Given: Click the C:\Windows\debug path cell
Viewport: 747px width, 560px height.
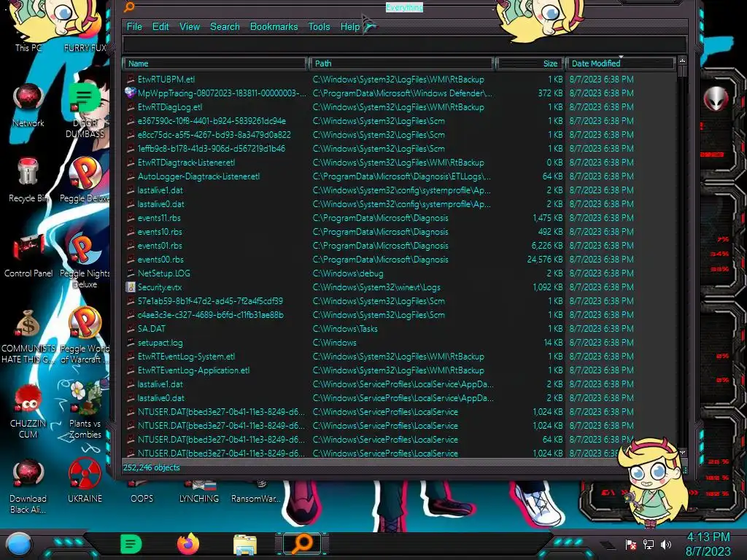Looking at the screenshot, I should pyautogui.click(x=348, y=273).
